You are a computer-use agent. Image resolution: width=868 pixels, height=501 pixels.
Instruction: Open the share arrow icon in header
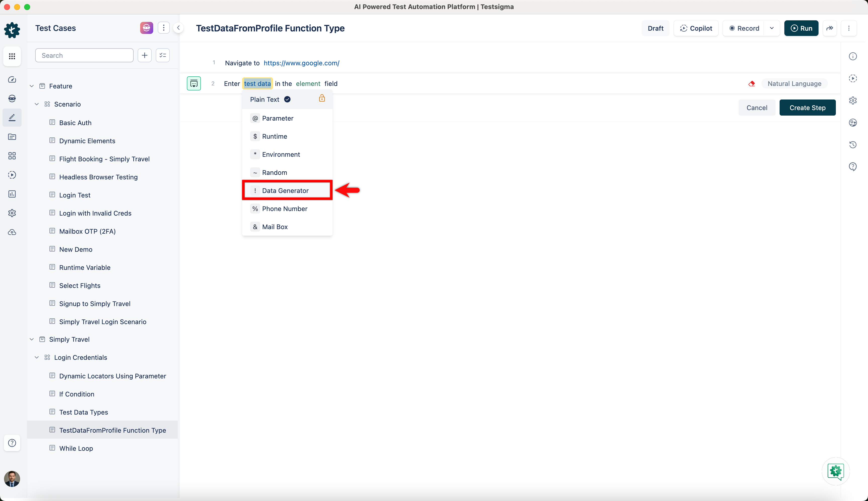pyautogui.click(x=830, y=28)
